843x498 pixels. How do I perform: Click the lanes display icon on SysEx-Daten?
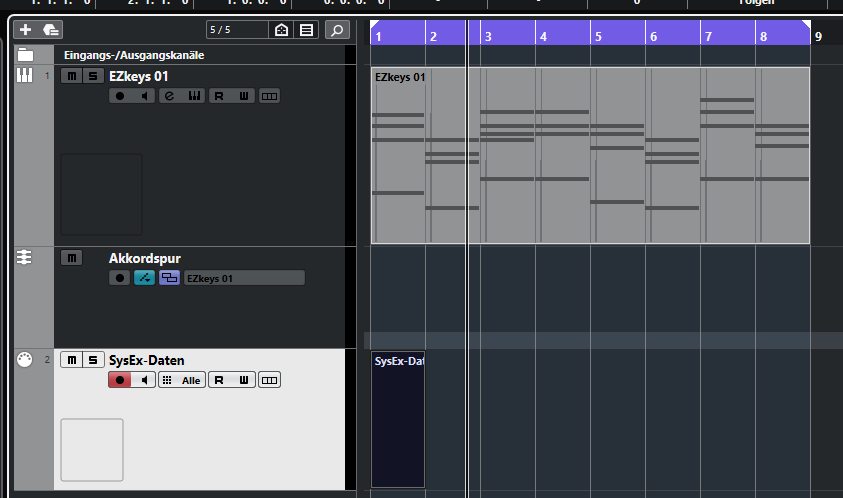coord(269,380)
